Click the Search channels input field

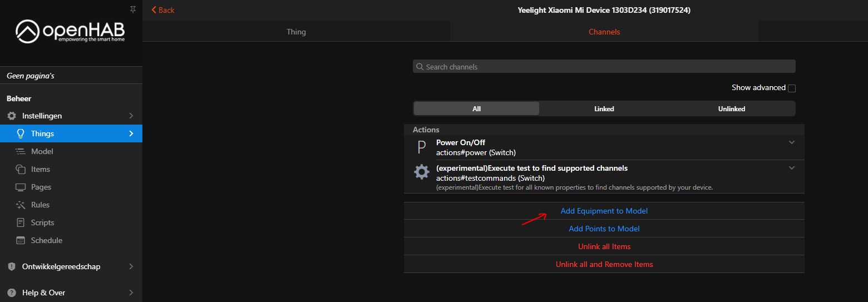click(604, 67)
